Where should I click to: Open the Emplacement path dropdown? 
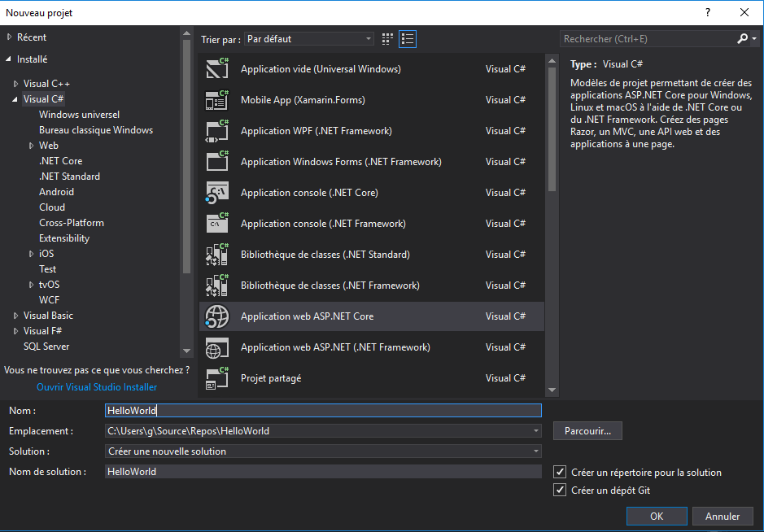[535, 430]
